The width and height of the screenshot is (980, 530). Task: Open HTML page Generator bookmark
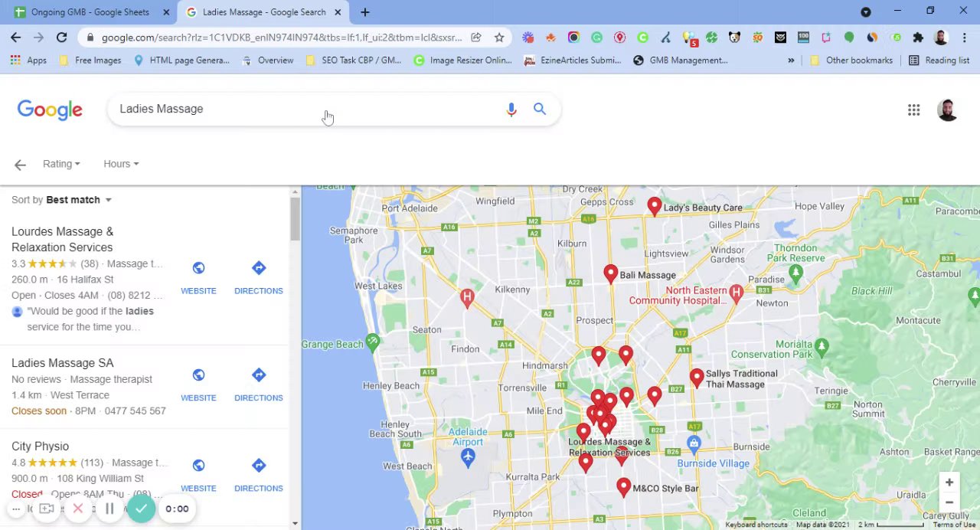pos(181,61)
